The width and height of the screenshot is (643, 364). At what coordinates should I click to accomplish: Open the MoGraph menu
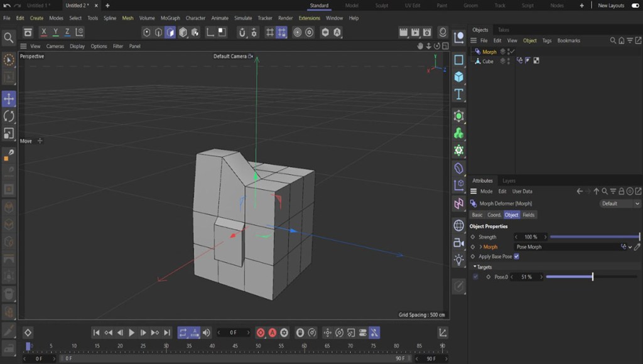[x=170, y=18]
